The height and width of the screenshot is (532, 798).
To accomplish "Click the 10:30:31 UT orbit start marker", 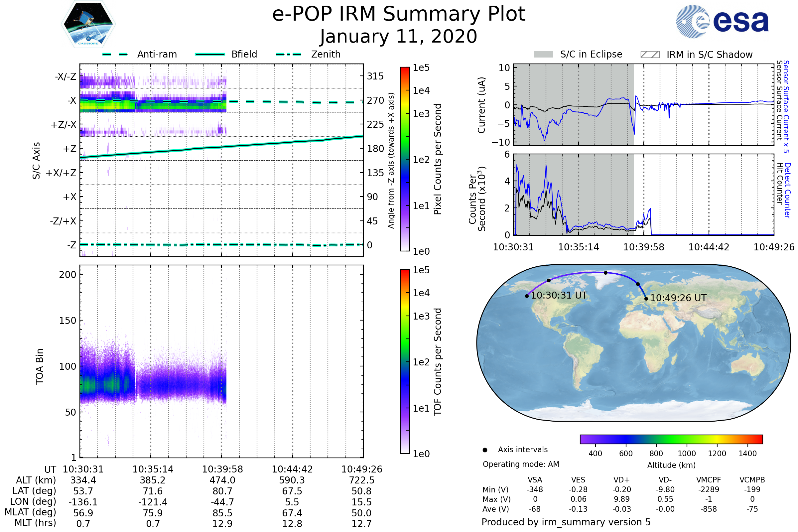I will [527, 296].
